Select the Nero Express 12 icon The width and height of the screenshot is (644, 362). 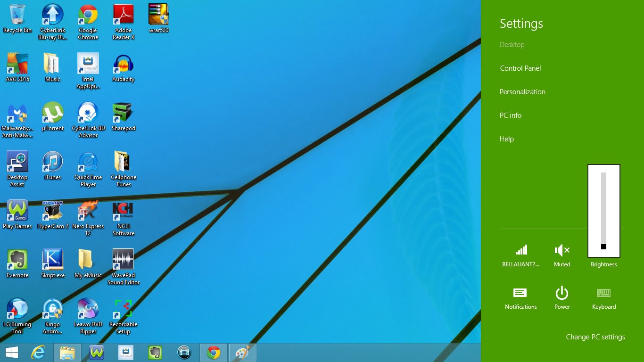pos(88,218)
